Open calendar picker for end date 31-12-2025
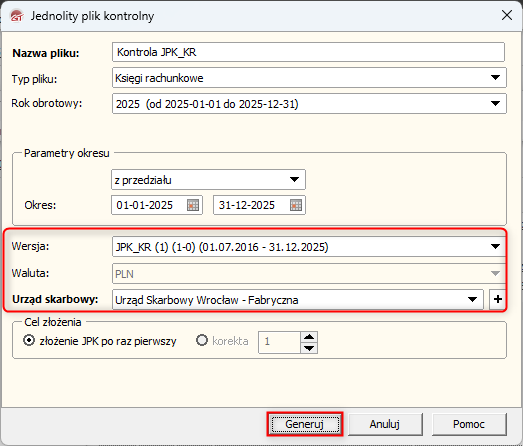Viewport: 523px width, 446px height. click(296, 205)
